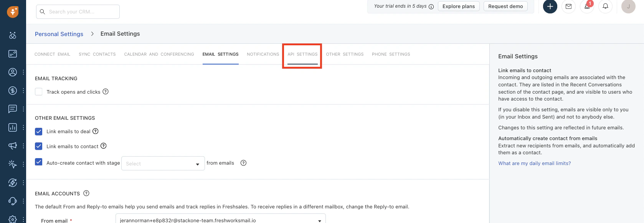Click 'Automatically create contact from emails' heading

548,138
